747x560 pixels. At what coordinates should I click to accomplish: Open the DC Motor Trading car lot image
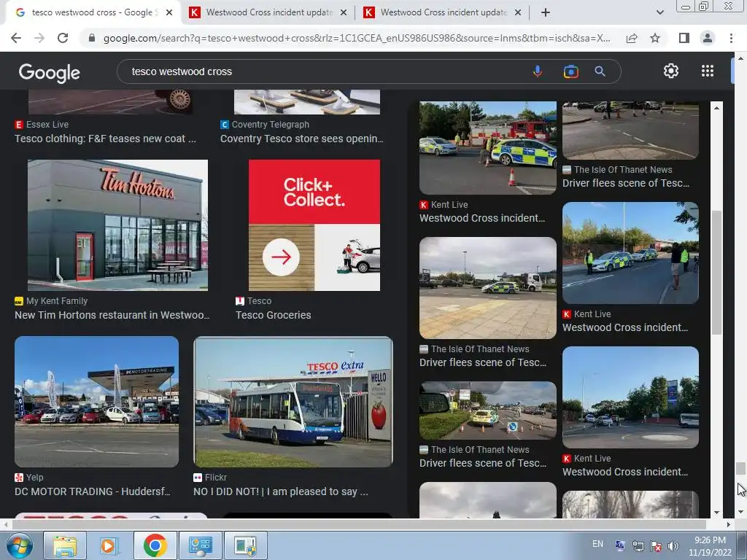coord(97,402)
